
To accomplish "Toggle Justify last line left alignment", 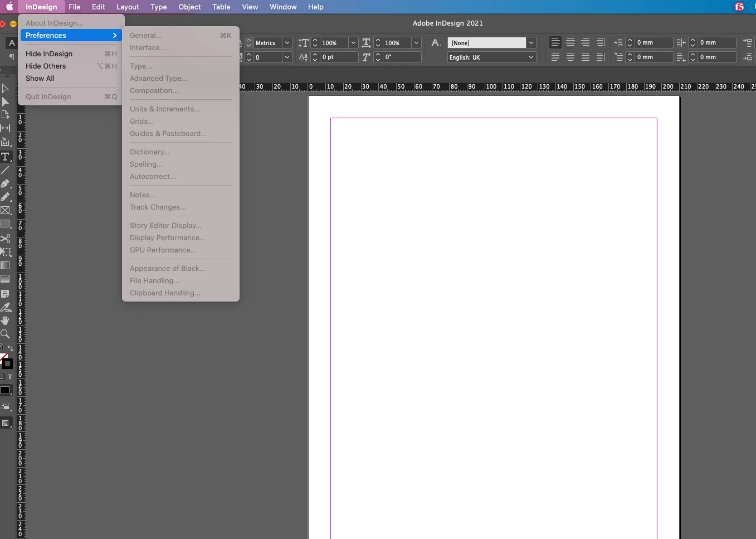I will pos(555,57).
